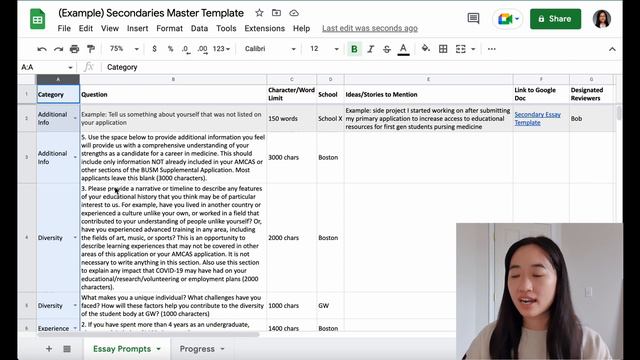Select the 150 words cell
The height and width of the screenshot is (360, 640).
point(291,118)
